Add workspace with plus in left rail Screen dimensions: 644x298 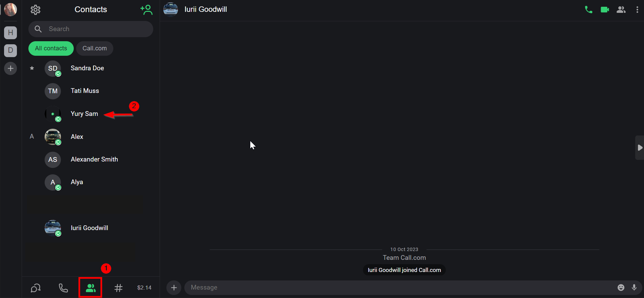click(x=10, y=69)
